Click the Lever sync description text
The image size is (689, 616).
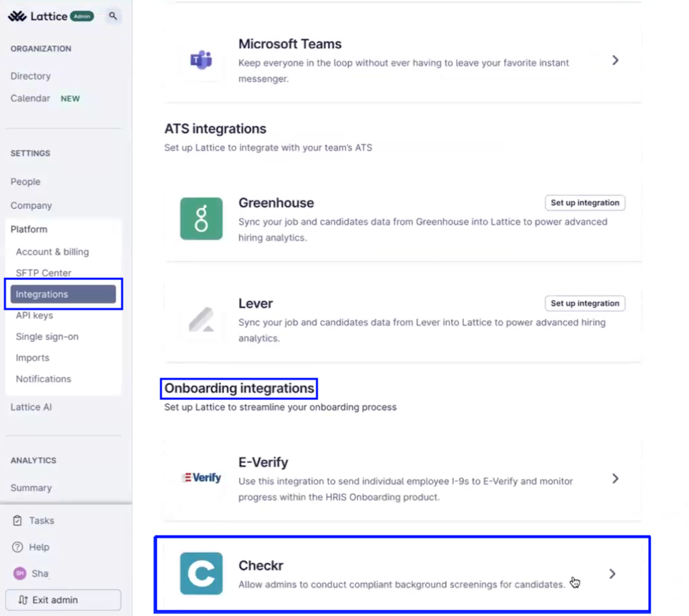pos(422,330)
